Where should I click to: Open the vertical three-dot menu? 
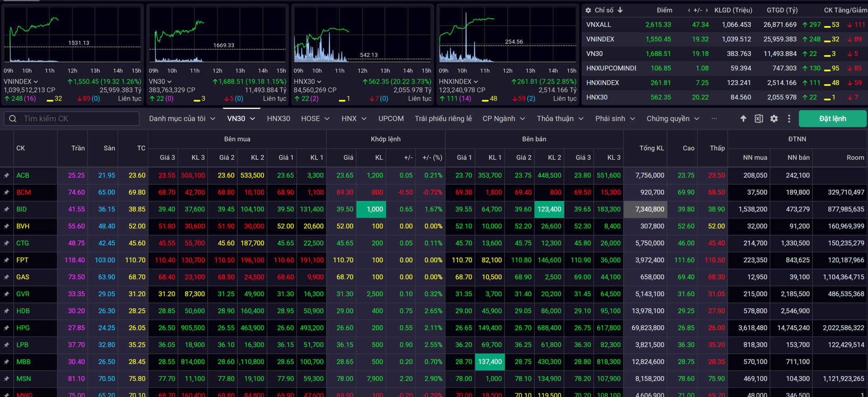click(789, 118)
